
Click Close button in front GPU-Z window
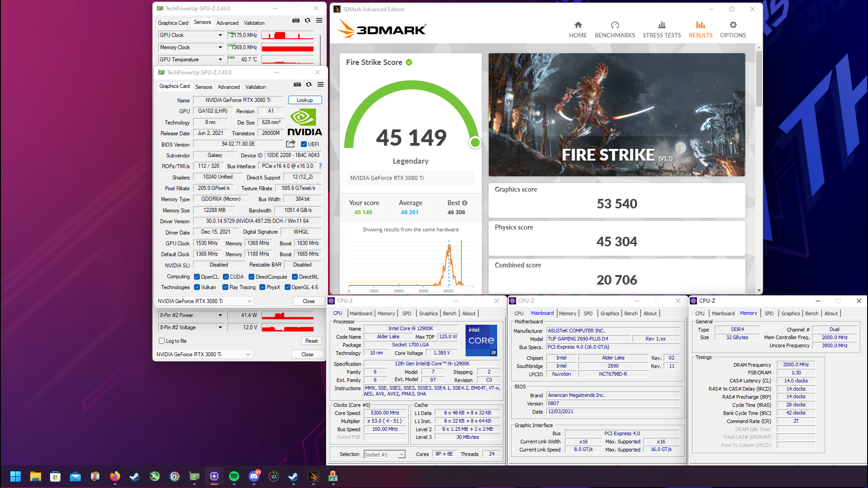(x=309, y=301)
